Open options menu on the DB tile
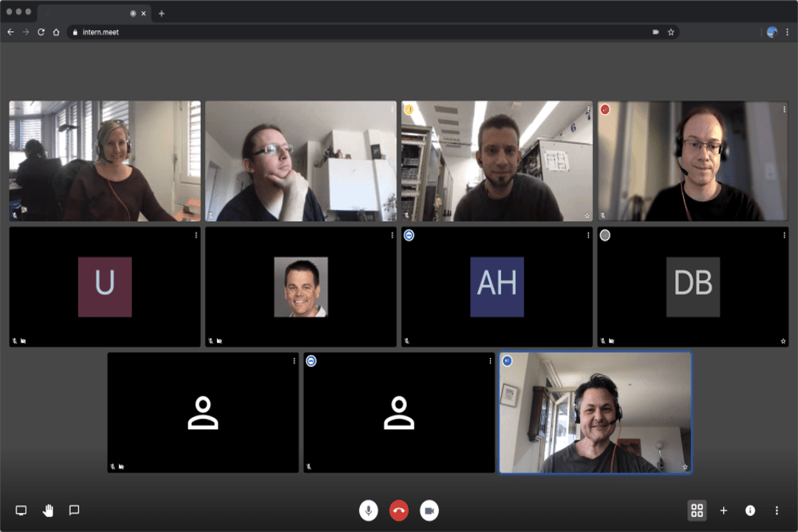The image size is (798, 532). [784, 235]
